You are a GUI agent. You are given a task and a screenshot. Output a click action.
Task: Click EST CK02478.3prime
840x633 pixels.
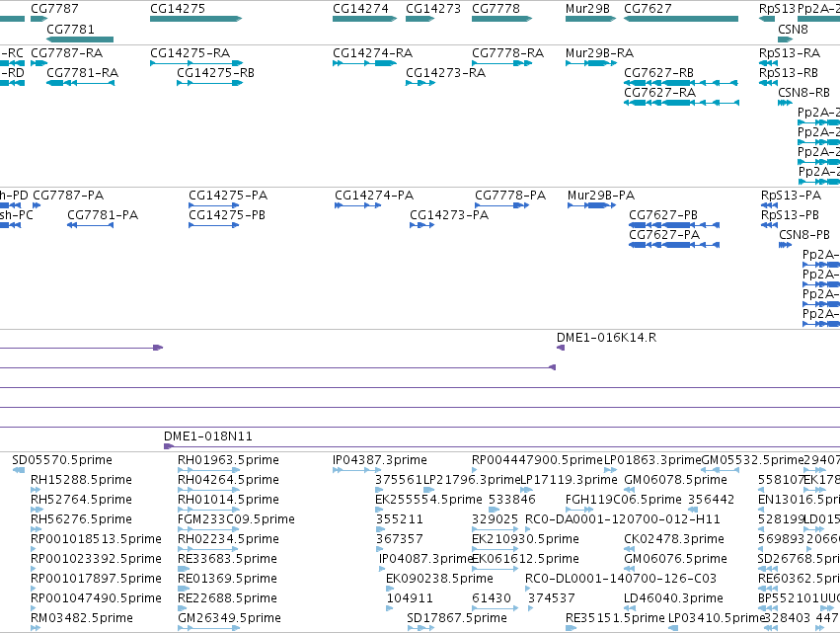674,538
